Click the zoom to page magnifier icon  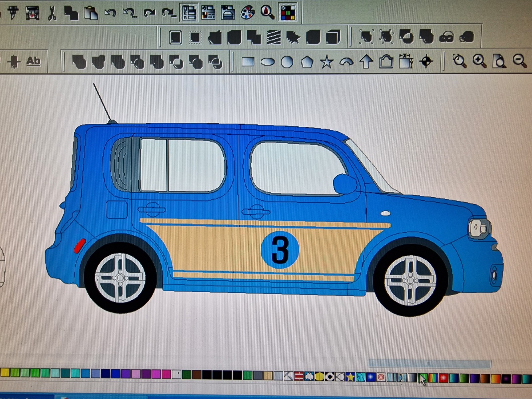coord(499,61)
